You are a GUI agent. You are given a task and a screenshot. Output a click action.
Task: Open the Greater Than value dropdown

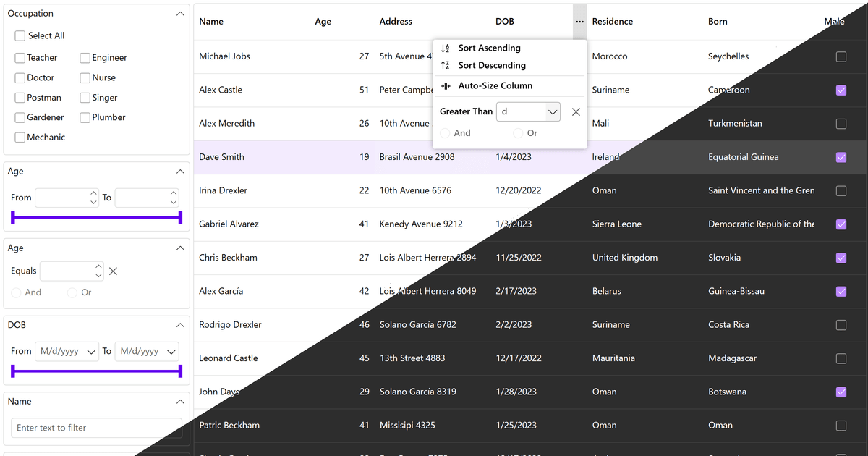(x=552, y=111)
